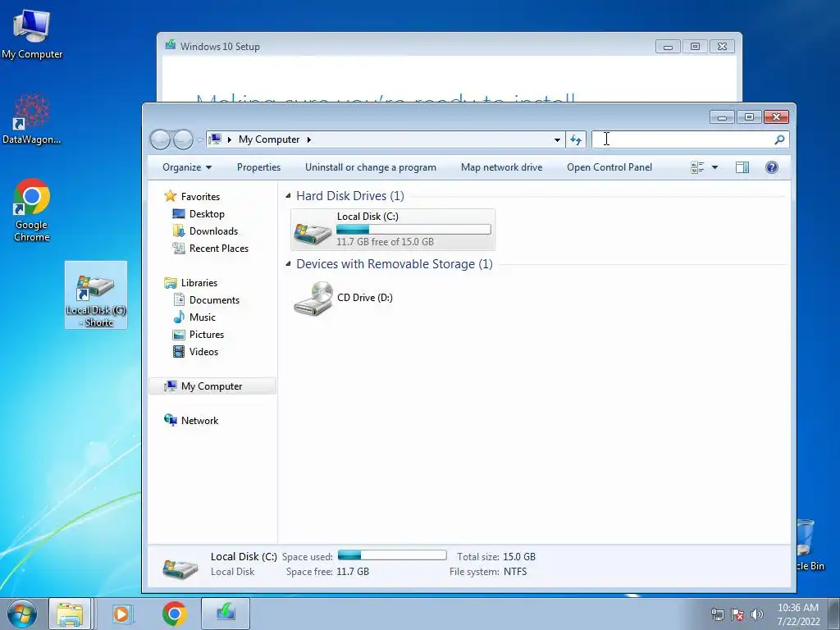This screenshot has height=630, width=840.
Task: Click Devices with Removable Storage header text
Action: coord(395,264)
